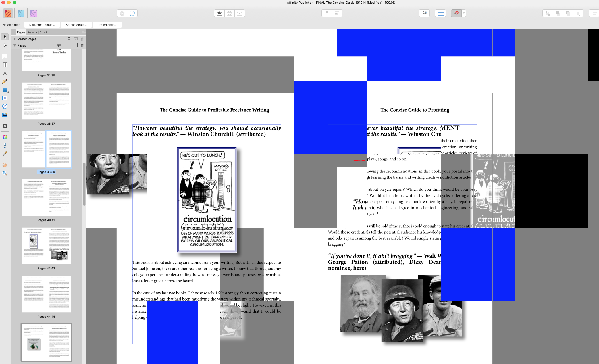Toggle text wrap jump-style button
Image resolution: width=599 pixels, height=364 pixels.
tap(219, 13)
